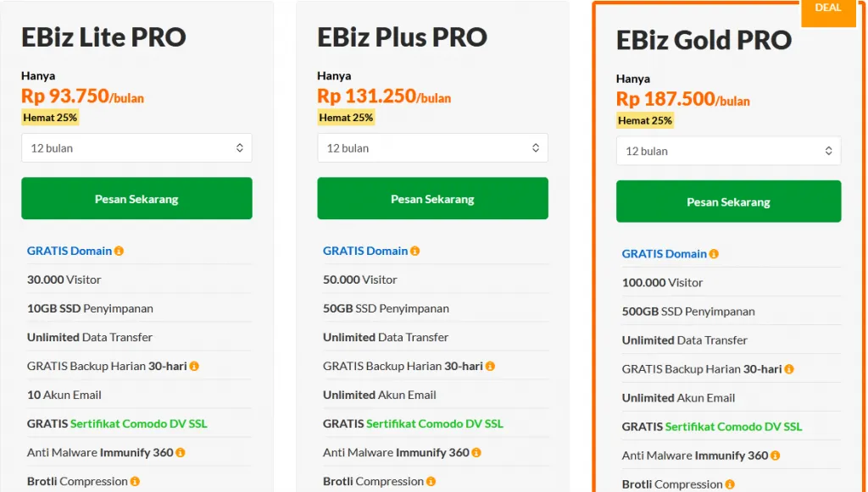The width and height of the screenshot is (868, 492).
Task: Expand the 12 bulan dropdown in EBiz Gold PRO
Action: coord(728,151)
